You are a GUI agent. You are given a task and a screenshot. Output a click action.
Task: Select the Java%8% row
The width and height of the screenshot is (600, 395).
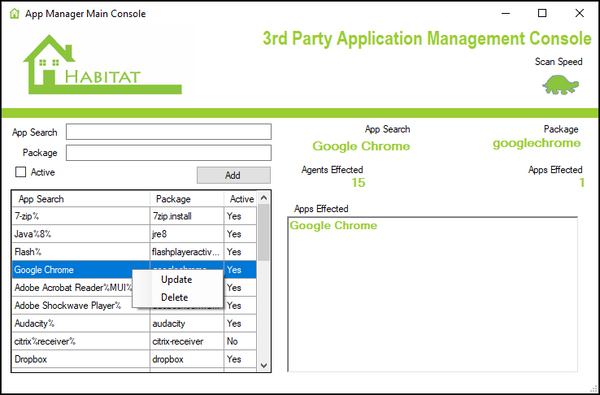pos(134,234)
